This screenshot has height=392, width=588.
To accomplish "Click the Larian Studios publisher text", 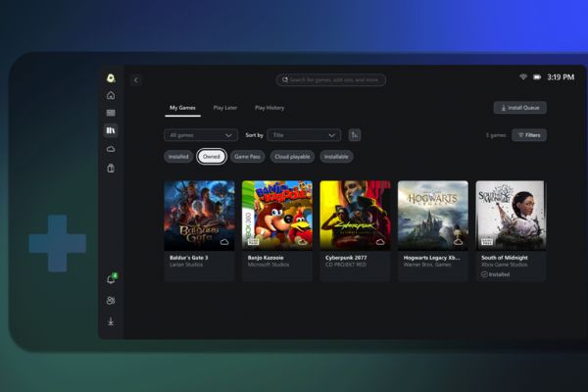I will 186,265.
